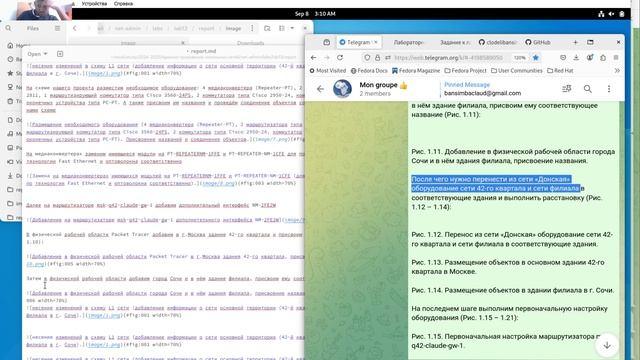Open the Справка menu
The width and height of the screenshot is (640, 360).
click(123, 3)
